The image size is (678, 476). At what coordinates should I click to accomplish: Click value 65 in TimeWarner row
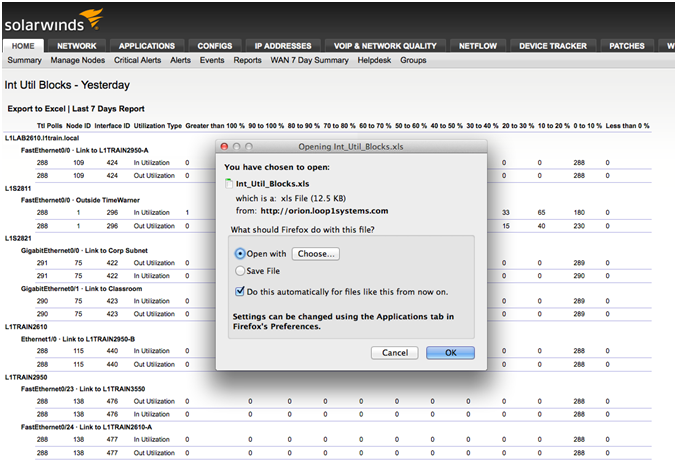point(541,212)
